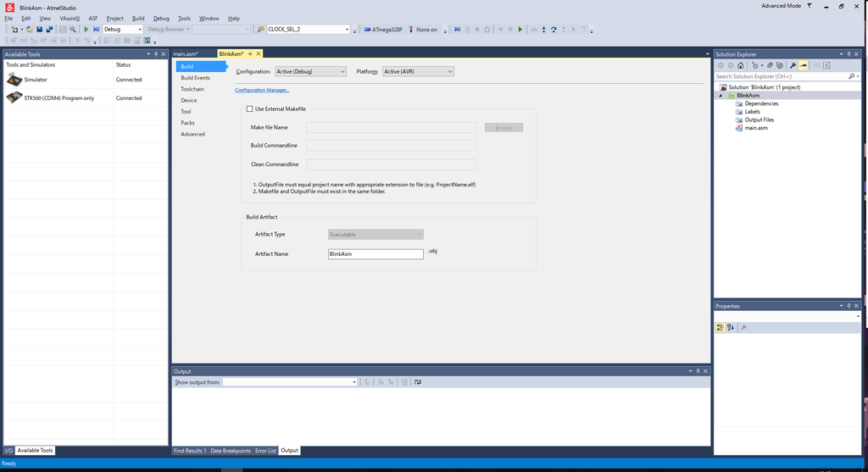
Task: Click the Advanced Mode filter icon
Action: [810, 6]
